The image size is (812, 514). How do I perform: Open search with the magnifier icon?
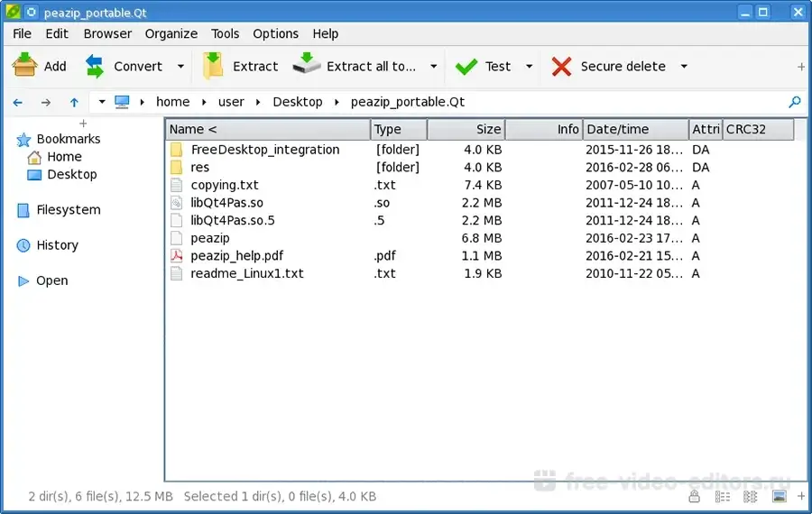[794, 102]
